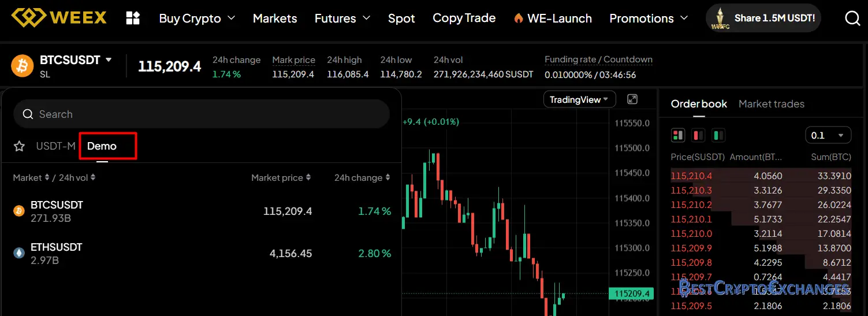Click the favorites star icon

pyautogui.click(x=20, y=146)
